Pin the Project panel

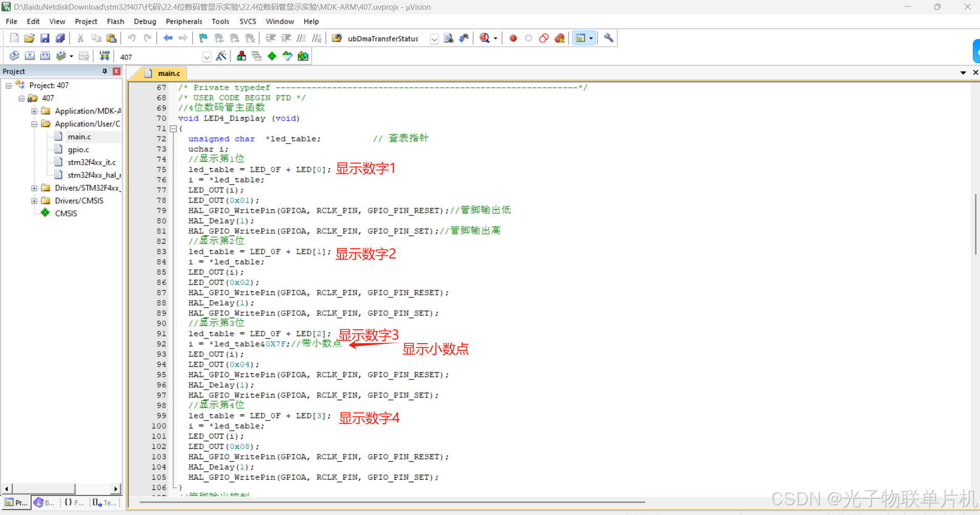coord(105,71)
